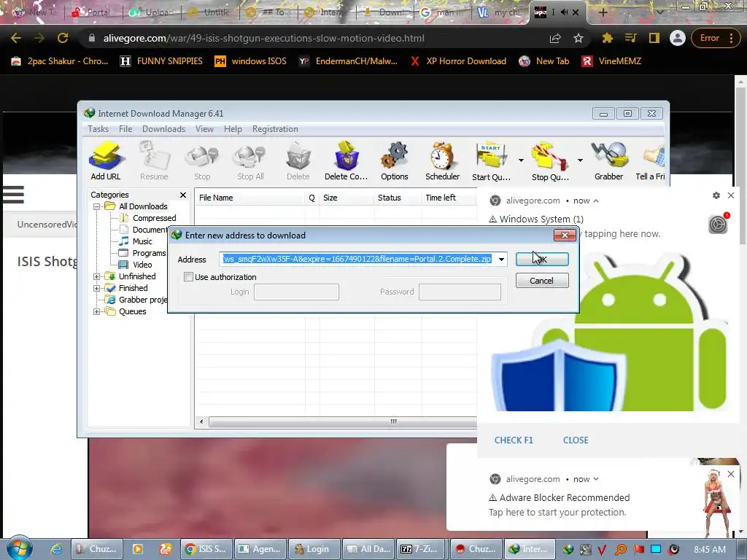Open the Help menu in IDM
This screenshot has width=747, height=560.
(233, 129)
